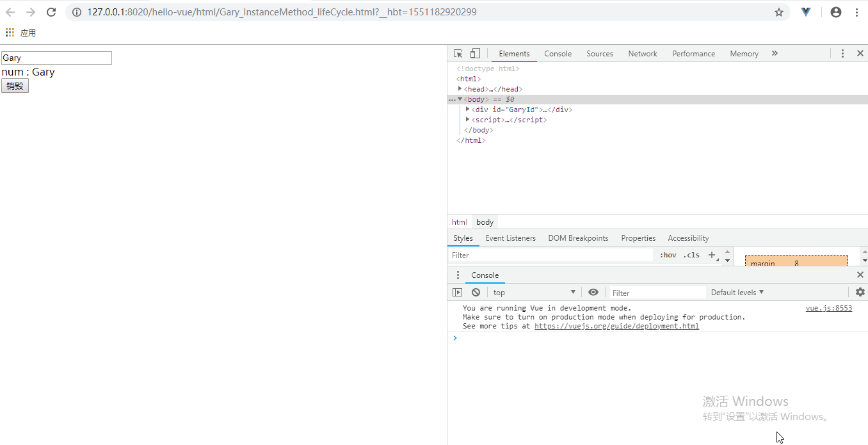Bookmark this page with the star icon
Screen dimensions: 868x445
779,12
